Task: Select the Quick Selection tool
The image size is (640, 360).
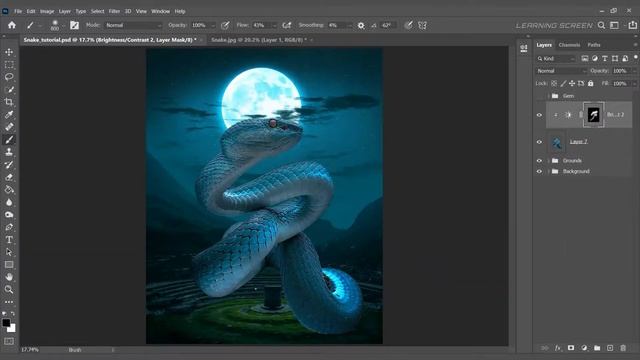Action: click(9, 90)
